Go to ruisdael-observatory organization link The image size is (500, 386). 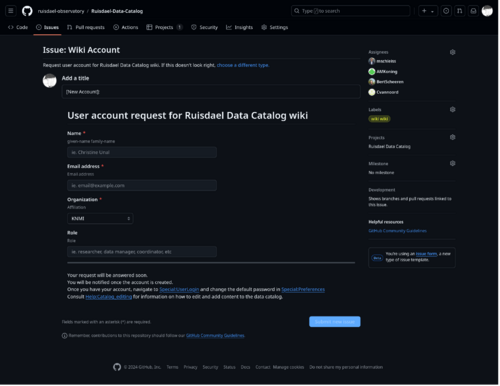pyautogui.click(x=61, y=11)
